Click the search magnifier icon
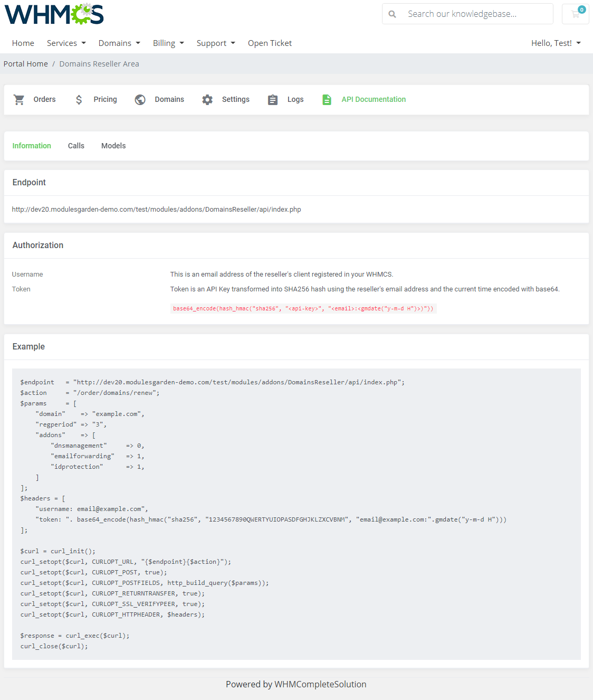Image resolution: width=593 pixels, height=700 pixels. tap(392, 14)
